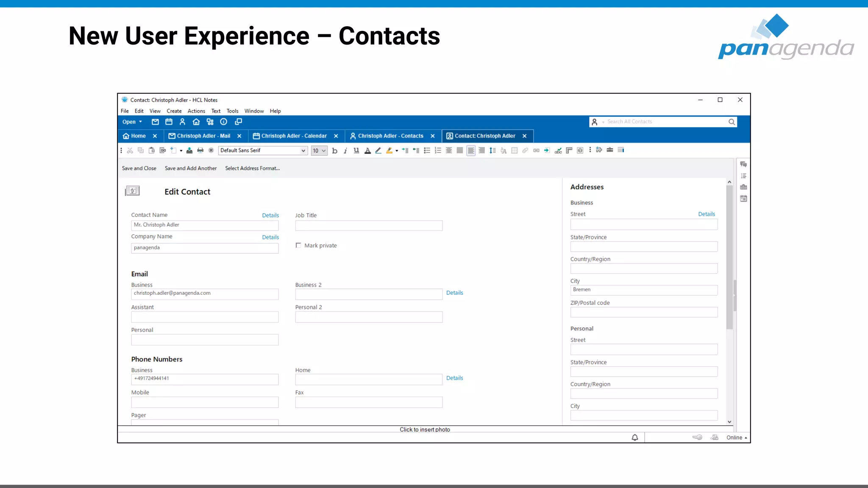The image size is (868, 488).
Task: Click the overlapping windows icon in blue bar
Action: [238, 122]
